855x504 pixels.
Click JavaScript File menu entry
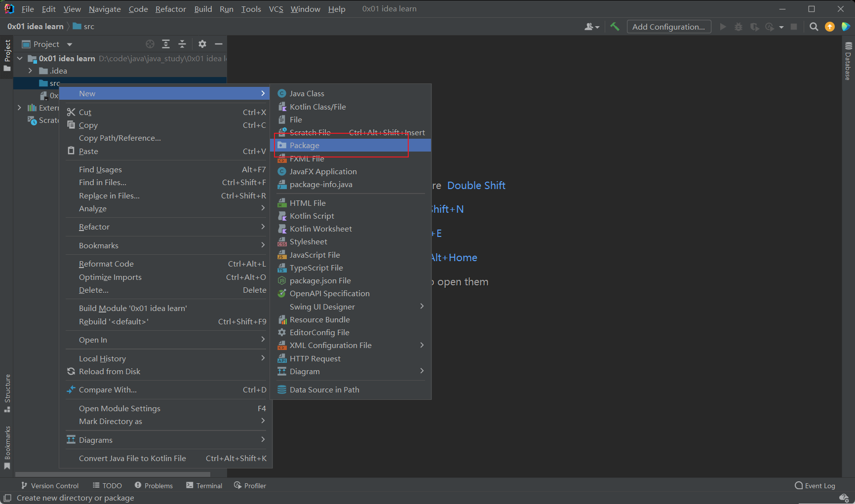click(350, 255)
